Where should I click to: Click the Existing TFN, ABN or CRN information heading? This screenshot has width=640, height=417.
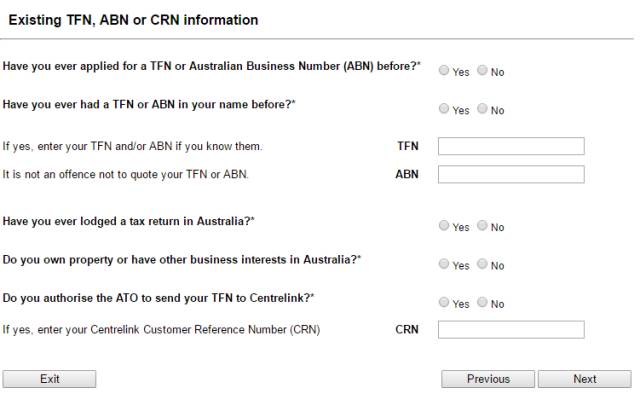(133, 20)
